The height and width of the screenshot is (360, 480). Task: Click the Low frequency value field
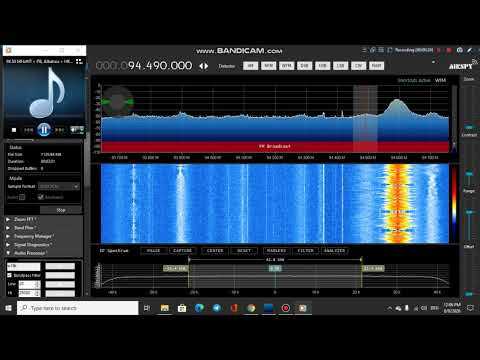29,284
